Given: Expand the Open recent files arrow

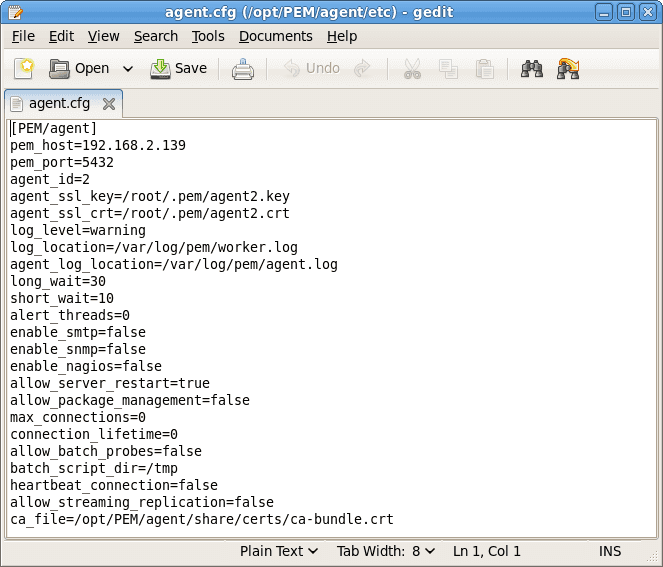Looking at the screenshot, I should point(127,69).
